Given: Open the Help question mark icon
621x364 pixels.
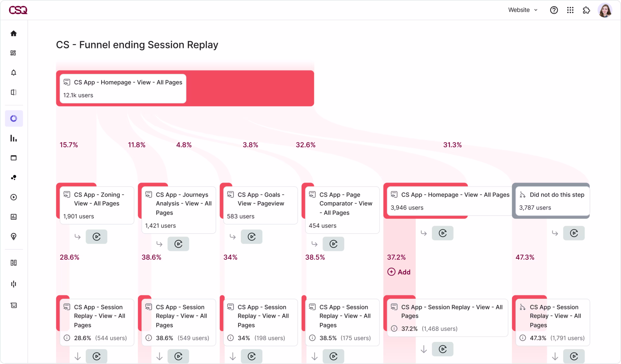Looking at the screenshot, I should click(x=554, y=10).
